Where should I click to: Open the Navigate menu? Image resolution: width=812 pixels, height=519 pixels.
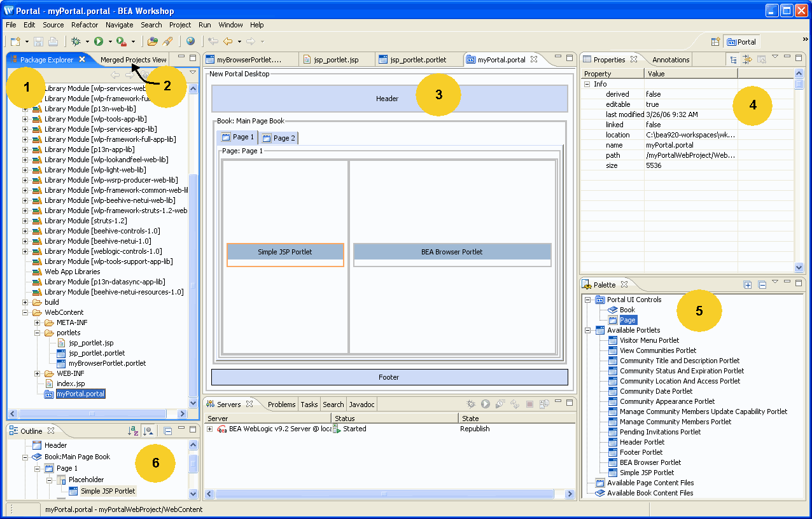pos(120,25)
